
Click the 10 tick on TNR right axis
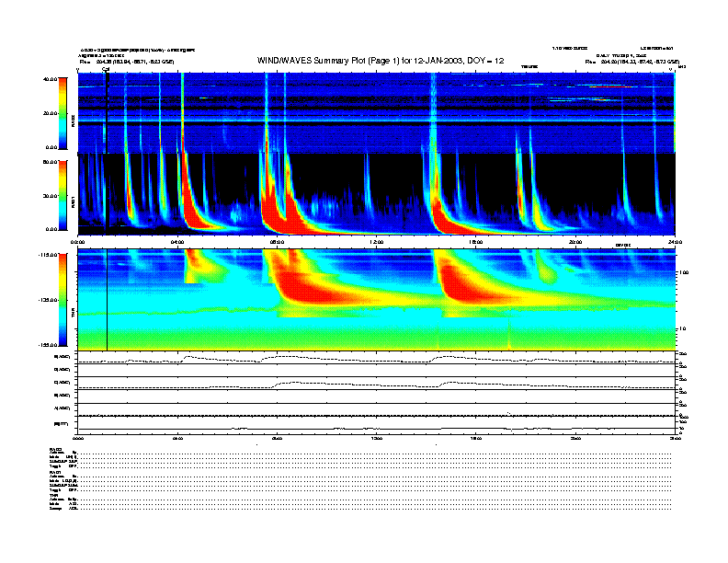point(684,329)
